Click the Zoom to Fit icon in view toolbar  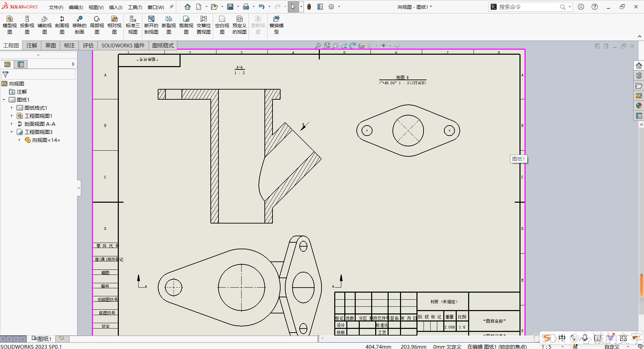click(327, 46)
